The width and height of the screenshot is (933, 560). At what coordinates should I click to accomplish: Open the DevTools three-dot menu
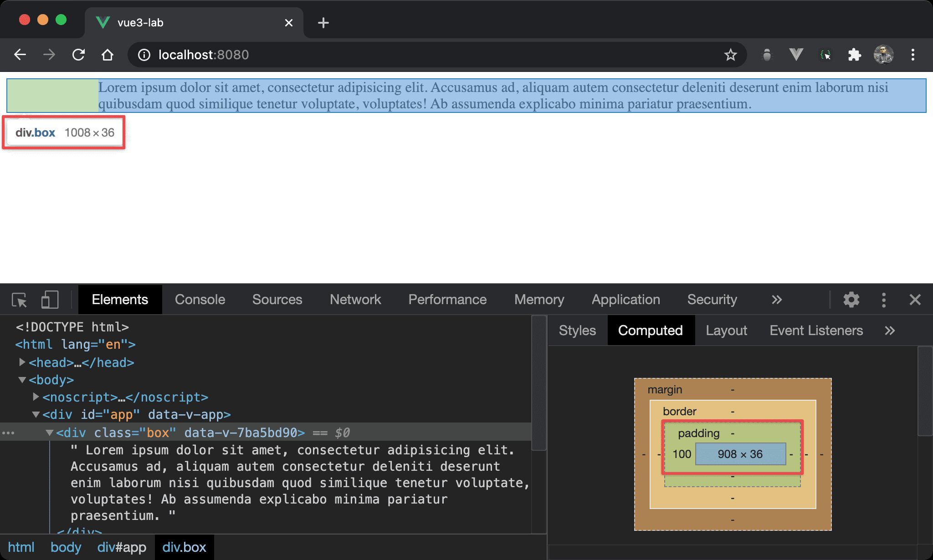(x=884, y=300)
